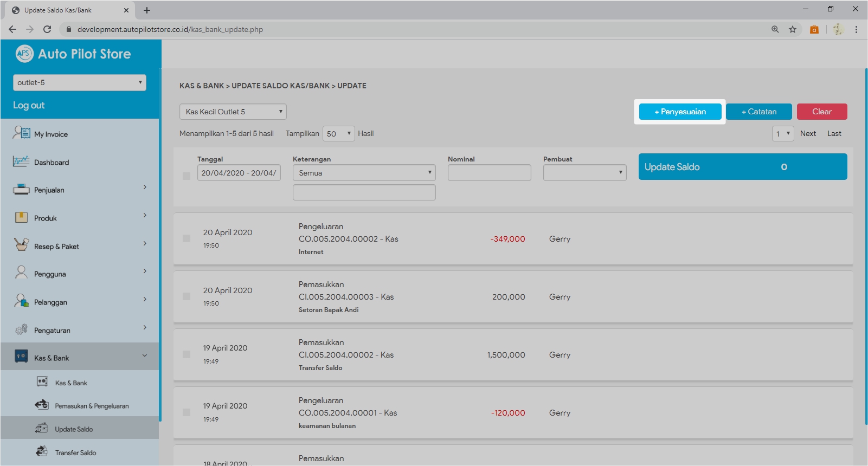868x466 pixels.
Task: Click the My Invoice sidebar icon
Action: [22, 133]
